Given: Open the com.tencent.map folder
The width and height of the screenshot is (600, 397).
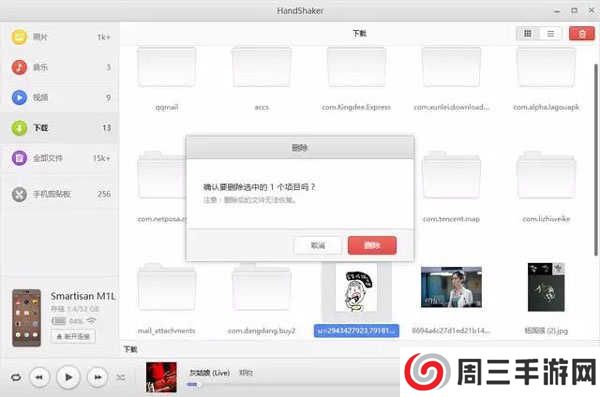Looking at the screenshot, I should tap(451, 175).
